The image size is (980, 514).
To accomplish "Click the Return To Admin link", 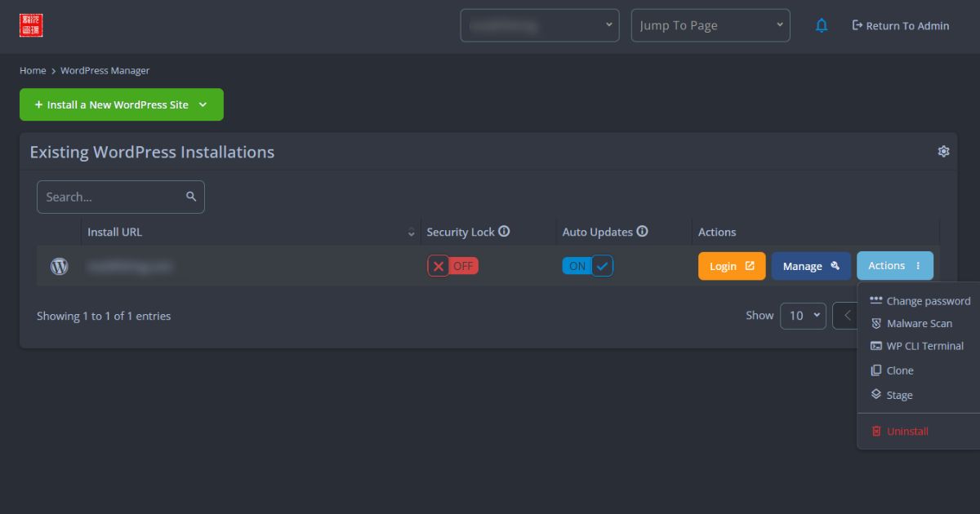I will pos(900,25).
